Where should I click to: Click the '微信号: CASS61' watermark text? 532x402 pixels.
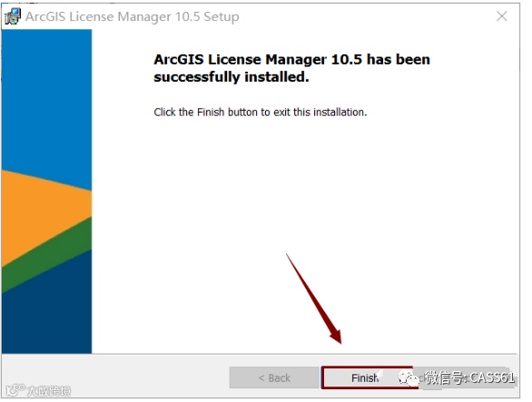click(469, 377)
